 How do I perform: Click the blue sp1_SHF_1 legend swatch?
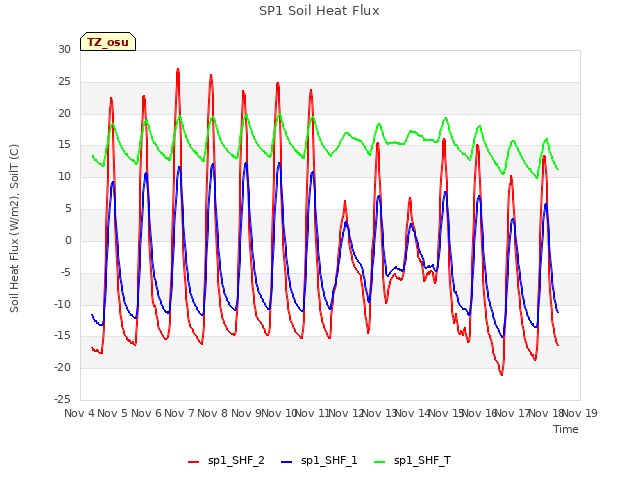[287, 462]
